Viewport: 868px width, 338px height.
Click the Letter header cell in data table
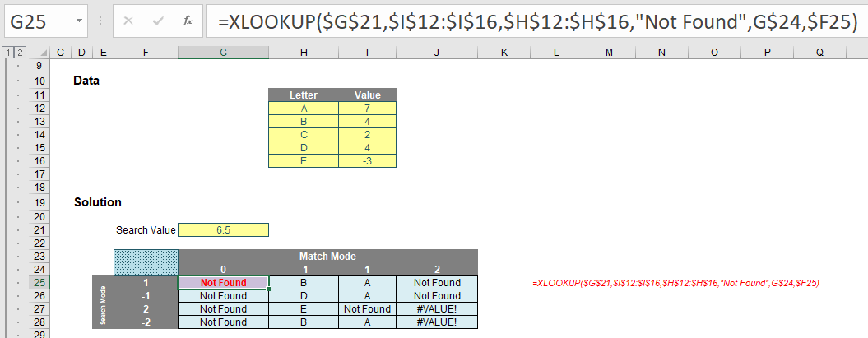point(304,95)
